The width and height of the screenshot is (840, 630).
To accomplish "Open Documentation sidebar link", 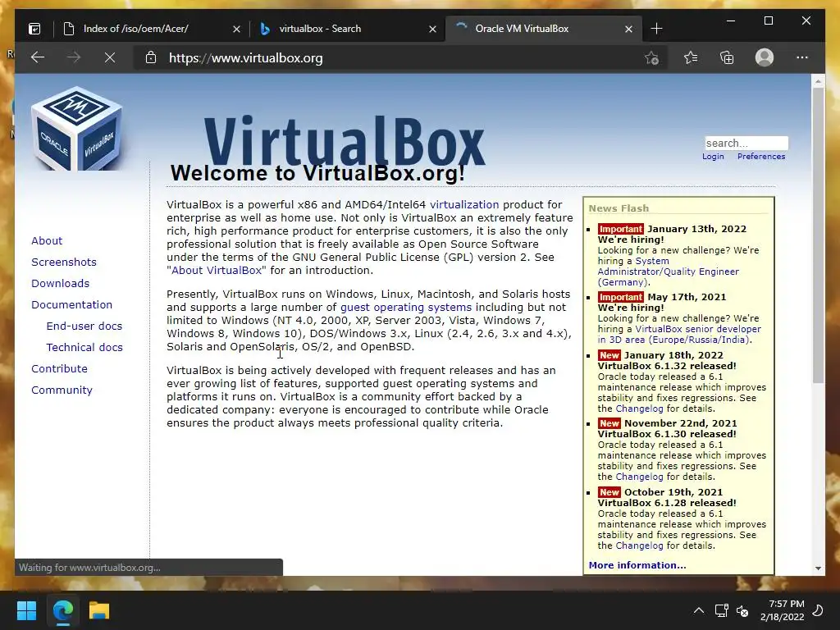I will pos(72,305).
